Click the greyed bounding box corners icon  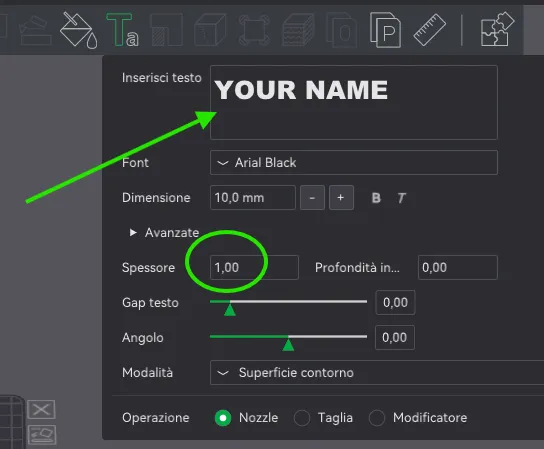254,30
